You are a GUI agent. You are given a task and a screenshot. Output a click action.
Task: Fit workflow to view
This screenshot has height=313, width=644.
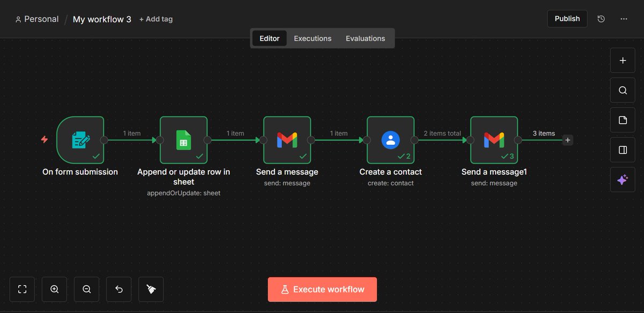[22, 289]
